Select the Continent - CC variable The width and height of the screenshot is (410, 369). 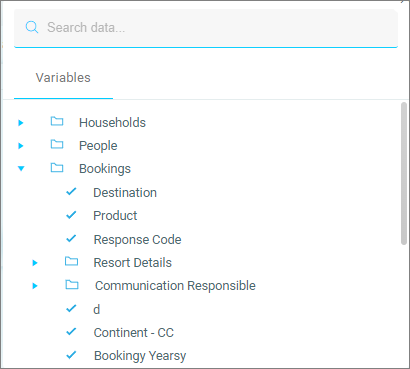(134, 333)
